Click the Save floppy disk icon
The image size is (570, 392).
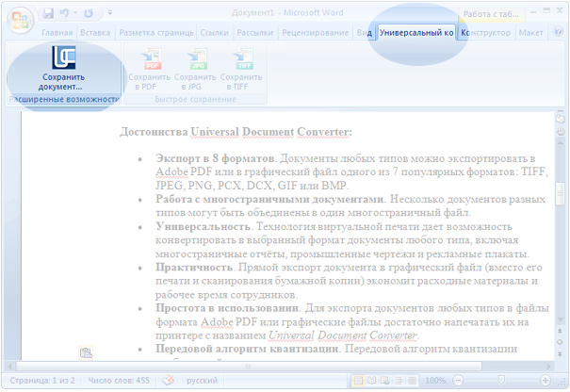pos(48,13)
